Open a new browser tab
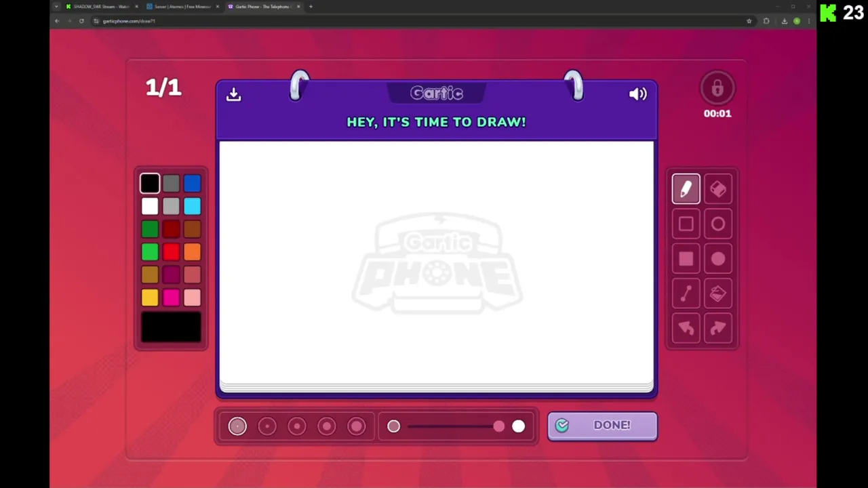 point(311,7)
